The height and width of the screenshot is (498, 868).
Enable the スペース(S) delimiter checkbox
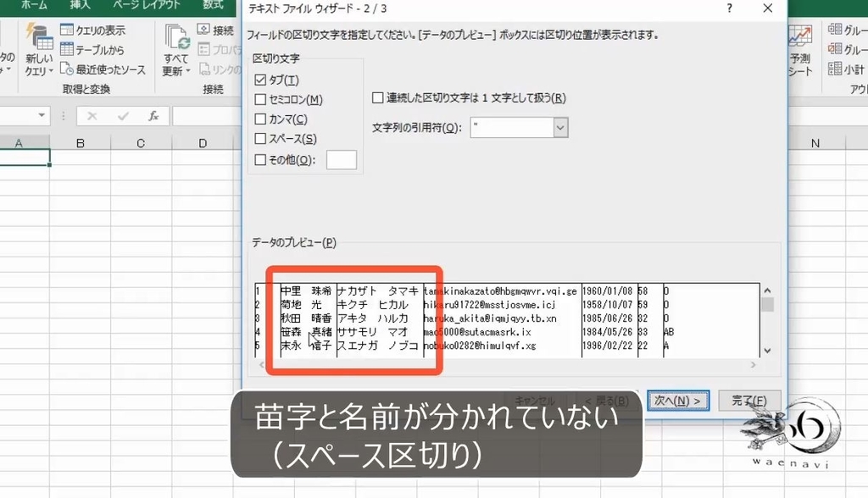260,138
